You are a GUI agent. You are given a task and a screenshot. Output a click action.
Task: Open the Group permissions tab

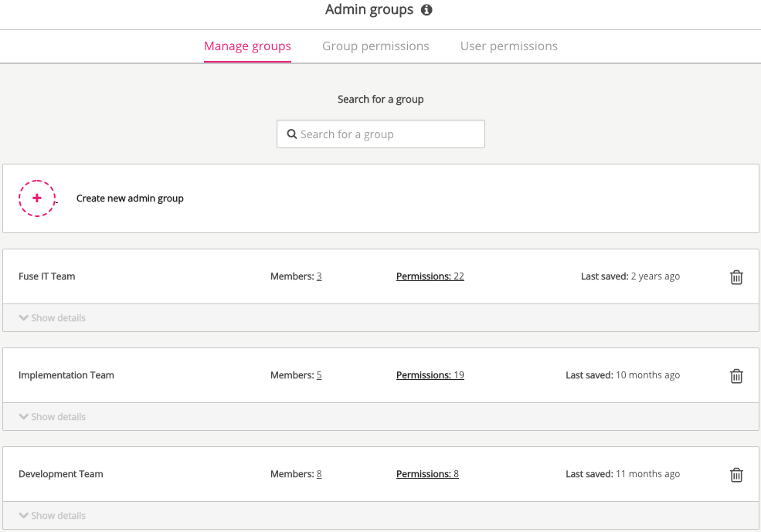(x=375, y=46)
